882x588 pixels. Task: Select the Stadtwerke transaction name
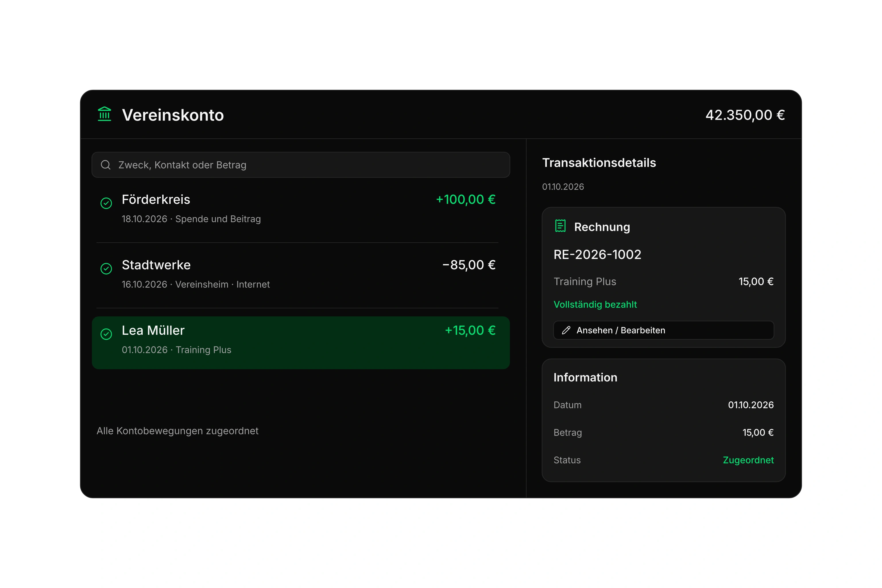pyautogui.click(x=156, y=265)
